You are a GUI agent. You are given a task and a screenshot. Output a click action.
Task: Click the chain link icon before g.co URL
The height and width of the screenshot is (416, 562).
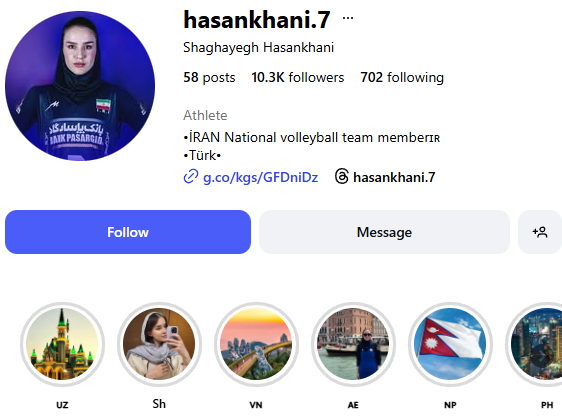191,177
